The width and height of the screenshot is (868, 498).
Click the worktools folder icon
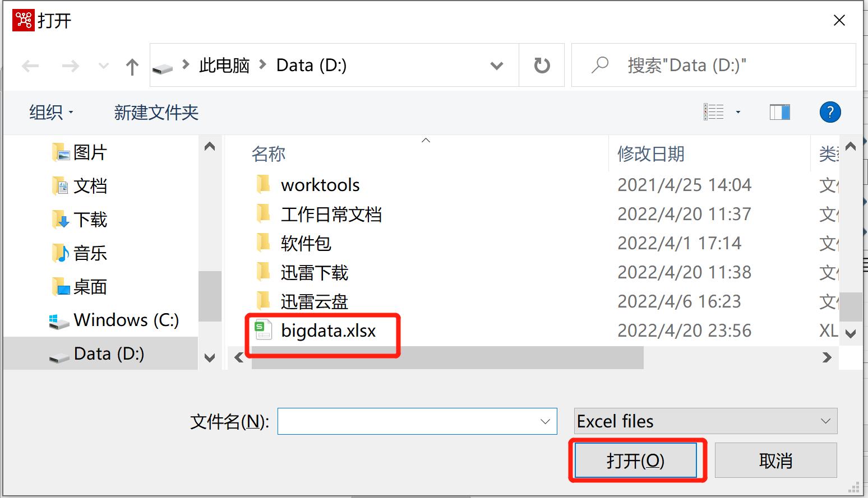pyautogui.click(x=263, y=184)
